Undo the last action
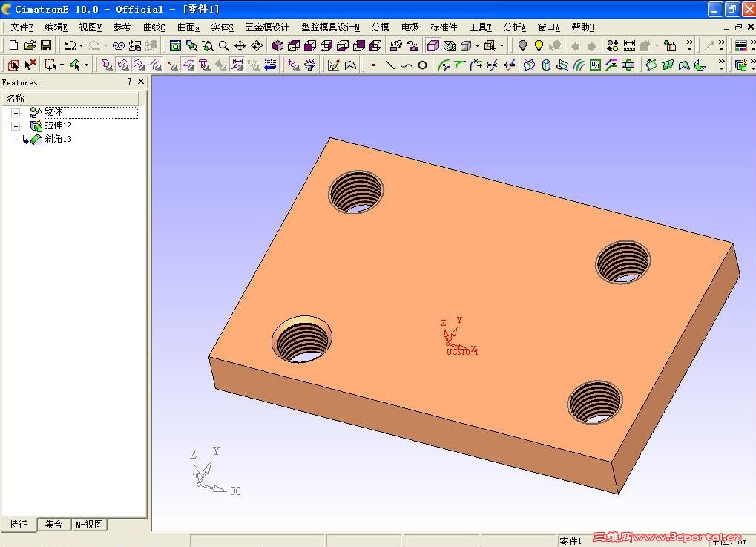The image size is (756, 547). tap(70, 45)
